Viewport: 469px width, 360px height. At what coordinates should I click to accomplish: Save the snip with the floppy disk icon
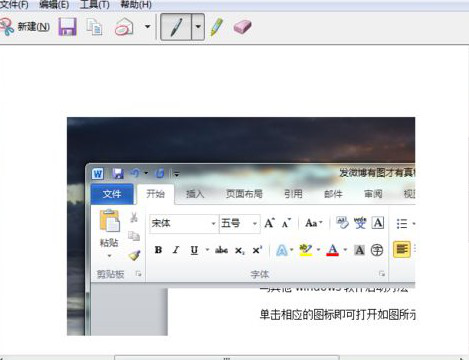[x=67, y=27]
